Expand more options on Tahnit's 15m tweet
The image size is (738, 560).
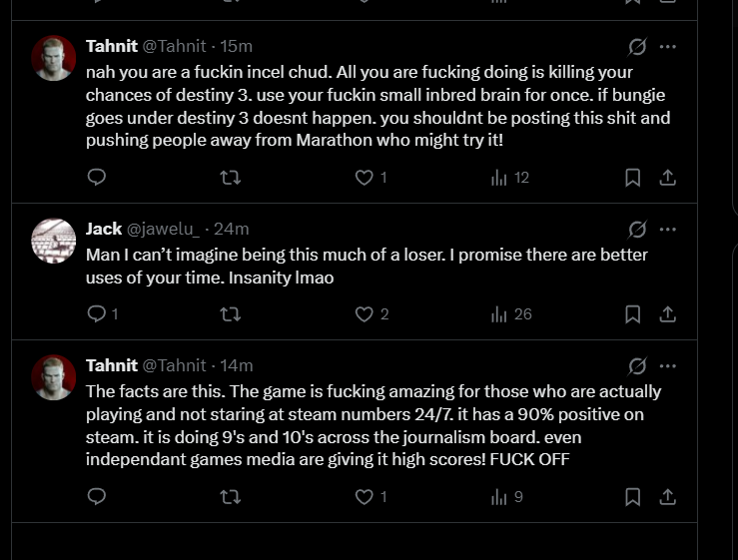[668, 46]
